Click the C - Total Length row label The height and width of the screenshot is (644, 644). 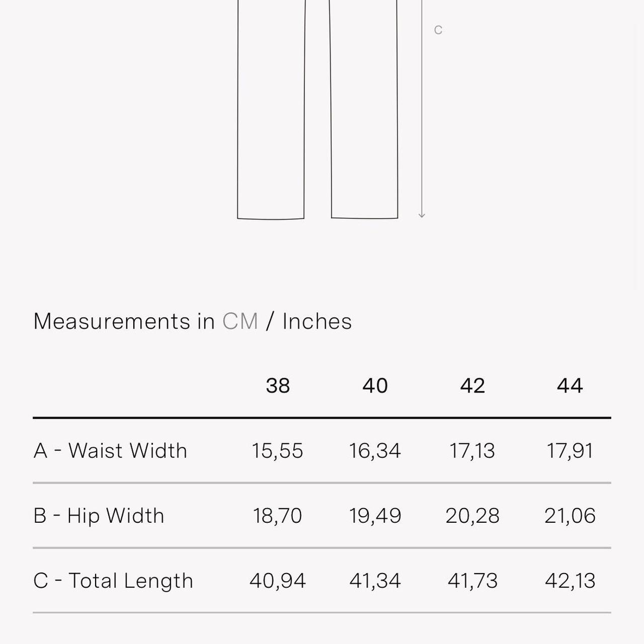113,581
